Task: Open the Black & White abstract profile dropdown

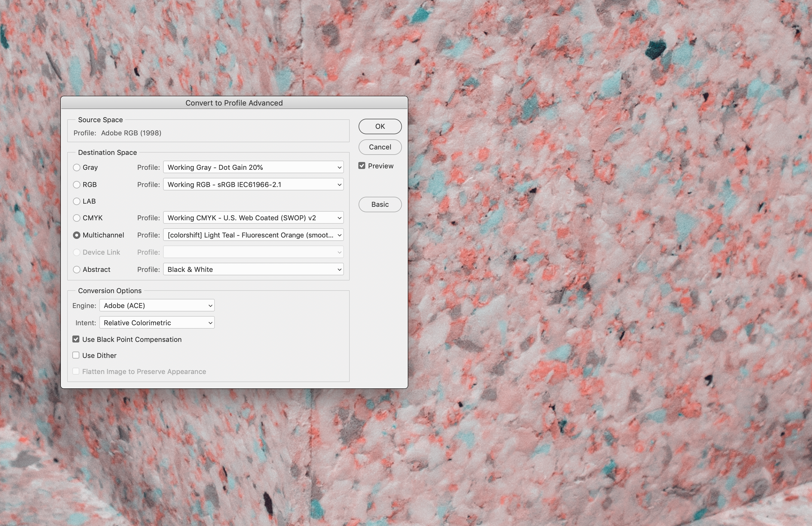Action: click(x=253, y=270)
